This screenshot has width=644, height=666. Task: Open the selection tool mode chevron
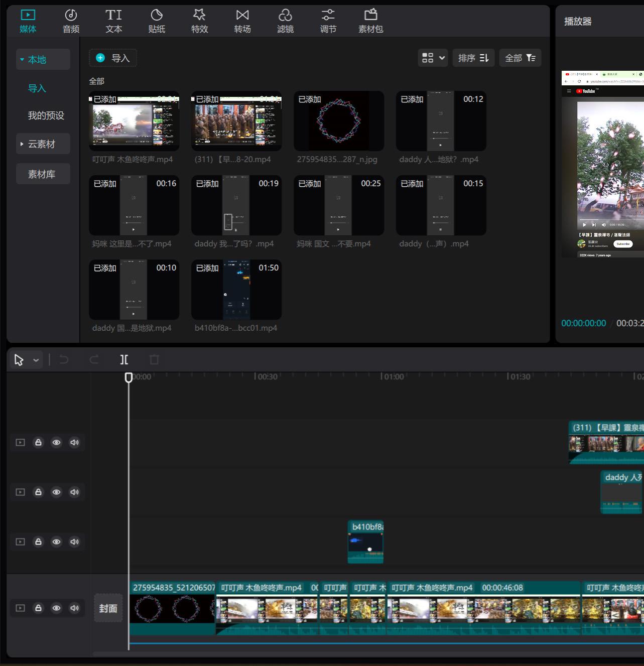36,360
